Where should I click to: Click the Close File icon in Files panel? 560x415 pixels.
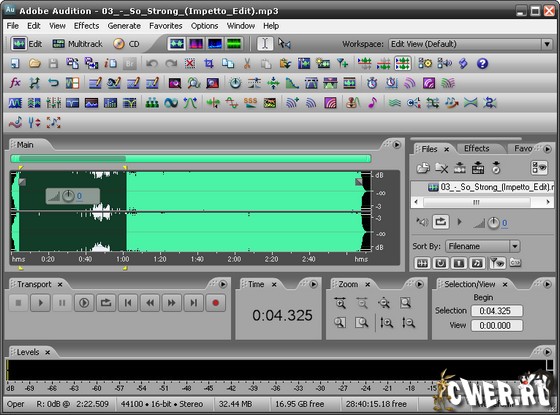441,168
